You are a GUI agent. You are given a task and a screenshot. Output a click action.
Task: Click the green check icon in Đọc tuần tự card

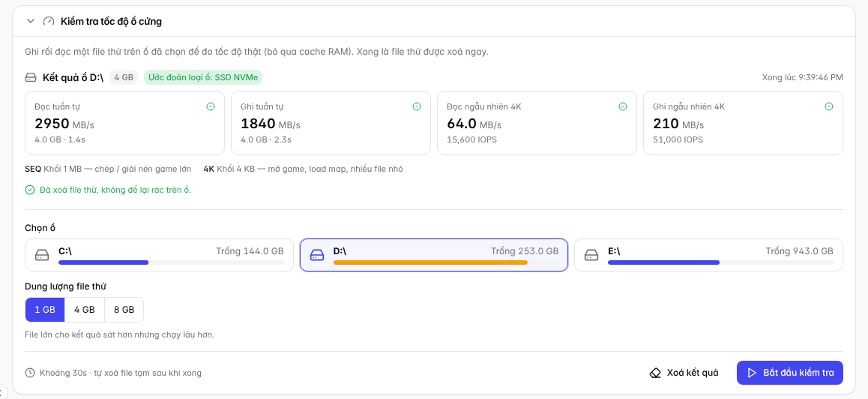[211, 106]
